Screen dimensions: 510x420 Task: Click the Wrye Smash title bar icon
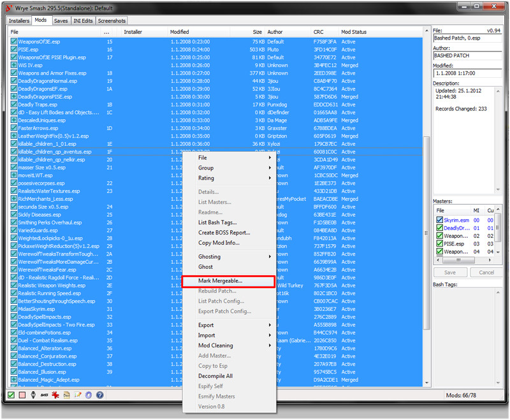9,8
